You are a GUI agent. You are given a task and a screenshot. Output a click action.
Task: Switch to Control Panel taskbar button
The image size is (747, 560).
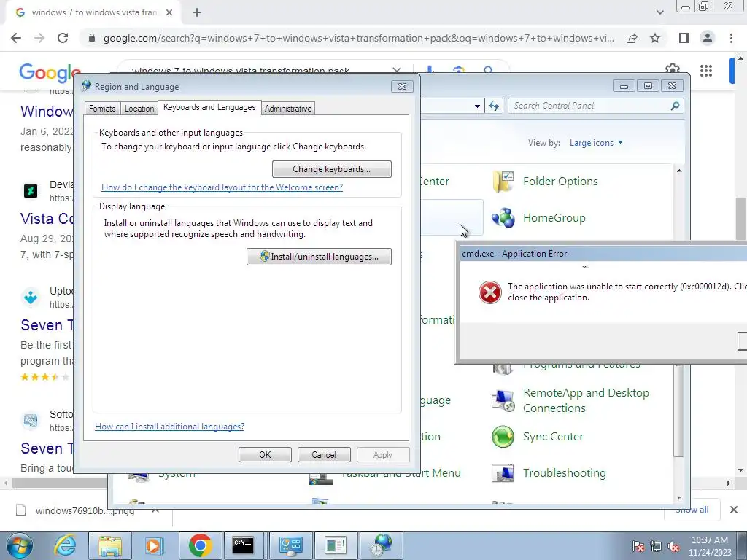click(x=290, y=545)
